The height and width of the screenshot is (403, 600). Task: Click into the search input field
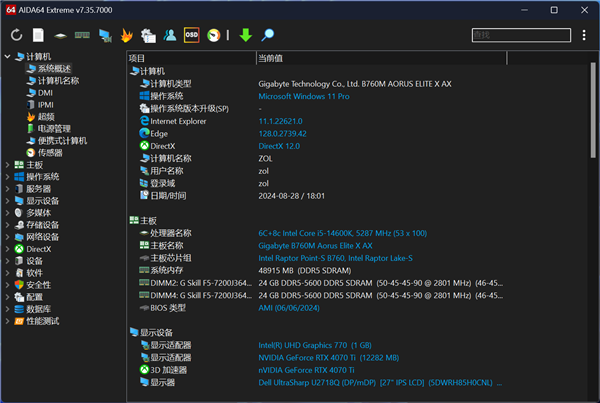(x=521, y=35)
